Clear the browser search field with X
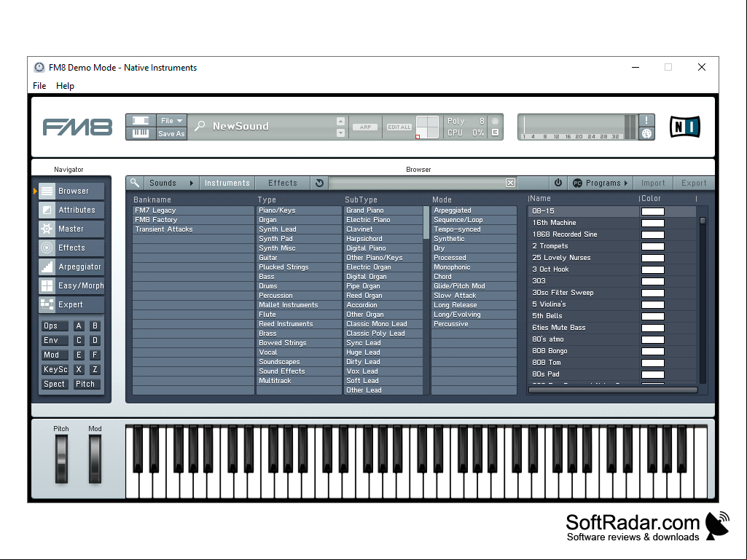 510,183
